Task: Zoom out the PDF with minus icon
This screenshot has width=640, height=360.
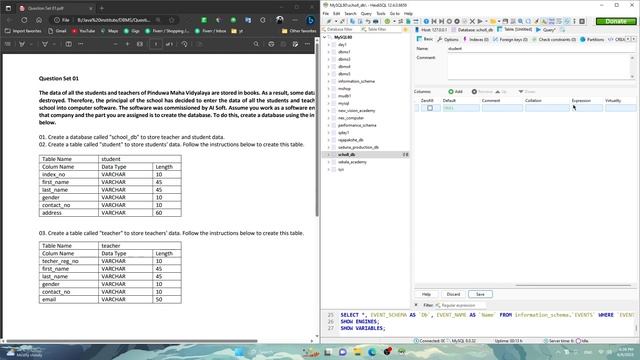Action: click(116, 44)
